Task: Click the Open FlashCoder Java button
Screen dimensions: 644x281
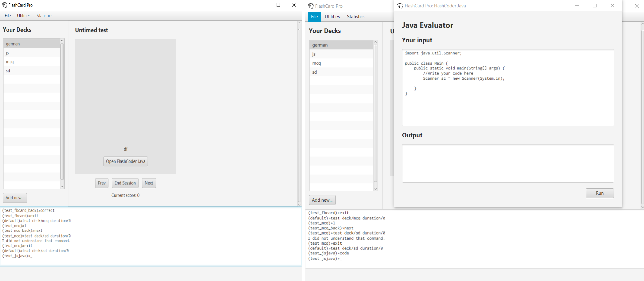Action: (x=125, y=161)
